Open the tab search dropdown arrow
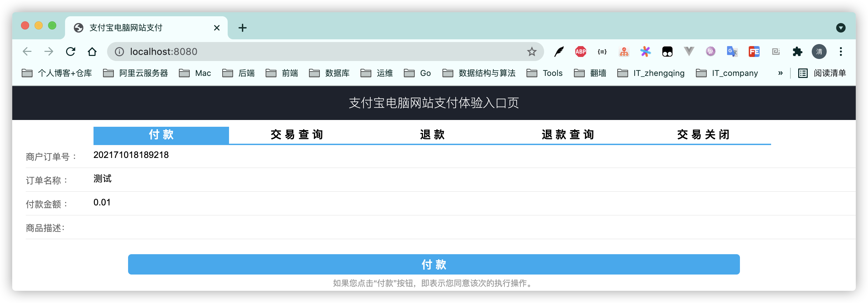 coord(841,28)
